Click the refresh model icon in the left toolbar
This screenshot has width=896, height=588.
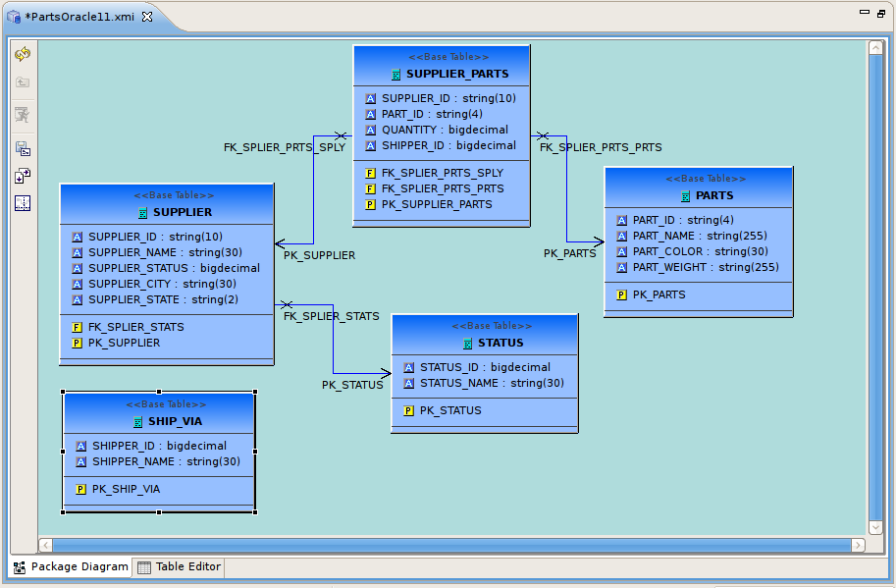click(x=22, y=56)
